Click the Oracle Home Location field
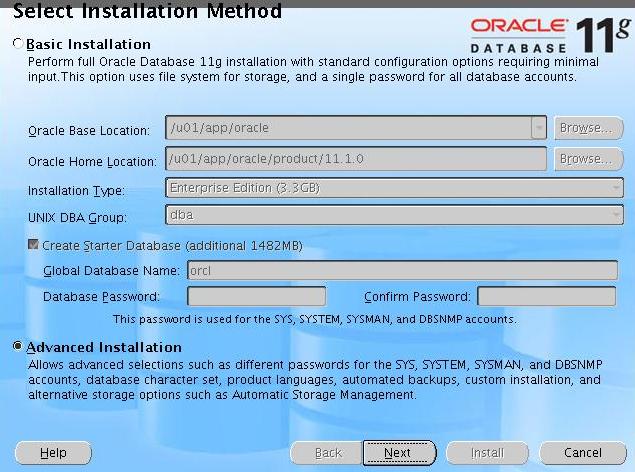Image resolution: width=635 pixels, height=472 pixels. click(x=356, y=159)
